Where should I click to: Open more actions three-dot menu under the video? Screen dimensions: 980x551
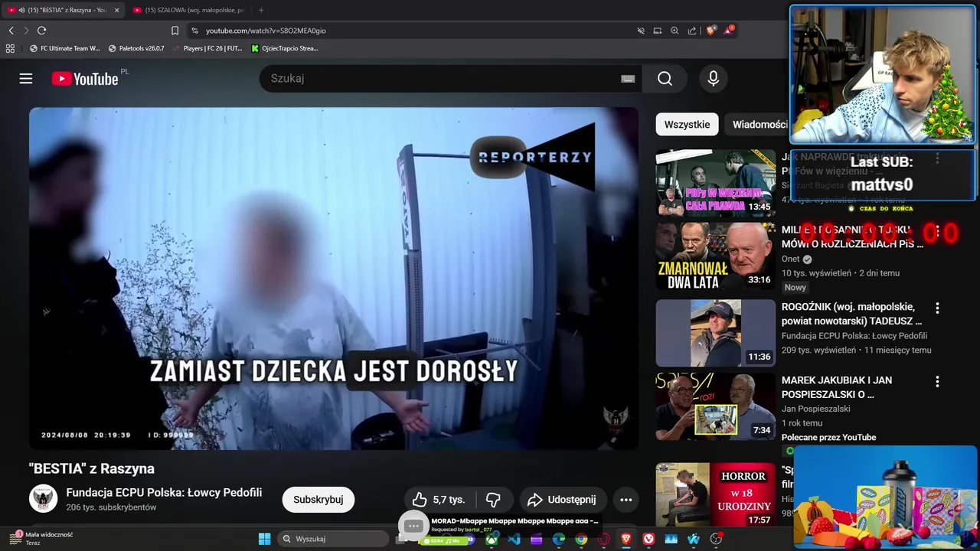(x=626, y=500)
